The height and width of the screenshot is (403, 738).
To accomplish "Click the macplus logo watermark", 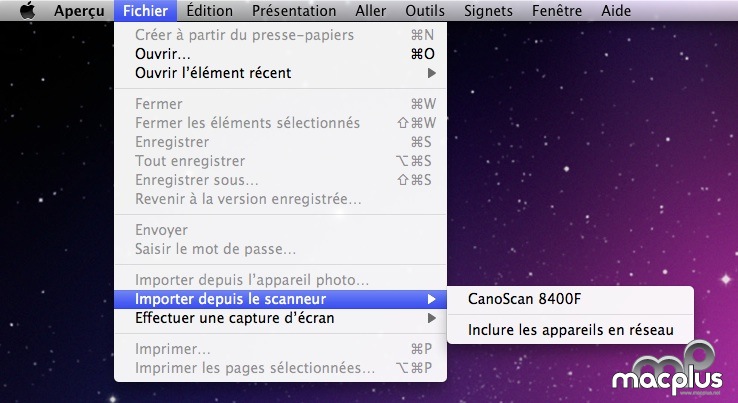I will point(668,369).
